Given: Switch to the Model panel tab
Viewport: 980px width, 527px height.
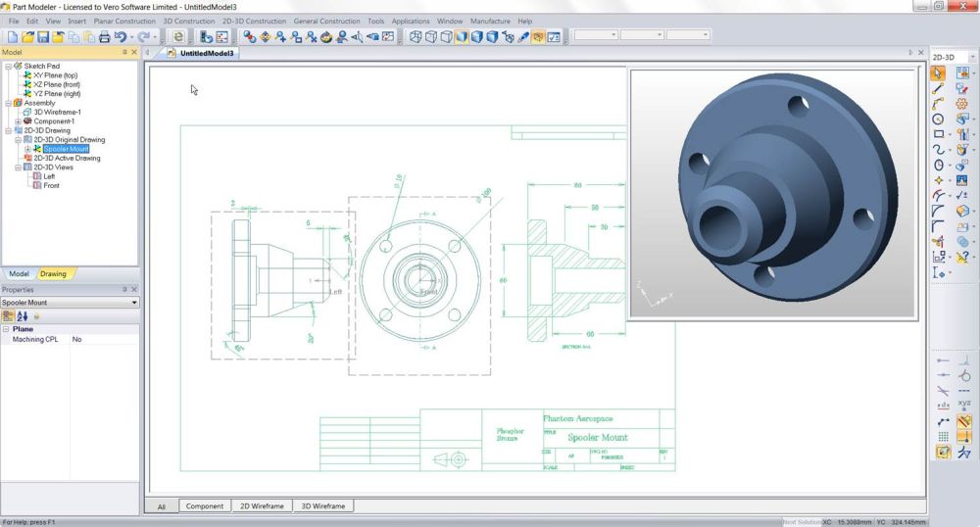Looking at the screenshot, I should pyautogui.click(x=19, y=273).
